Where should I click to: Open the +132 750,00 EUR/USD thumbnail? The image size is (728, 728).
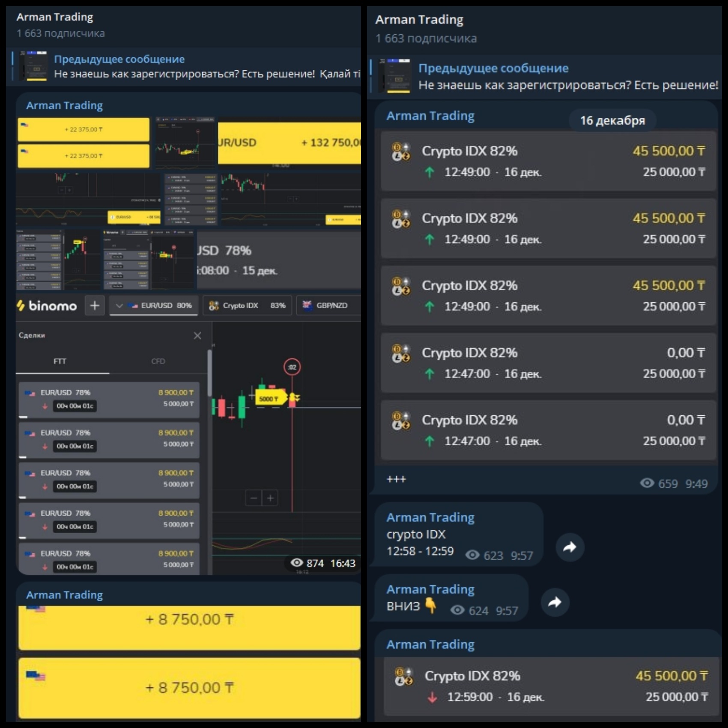pos(289,143)
